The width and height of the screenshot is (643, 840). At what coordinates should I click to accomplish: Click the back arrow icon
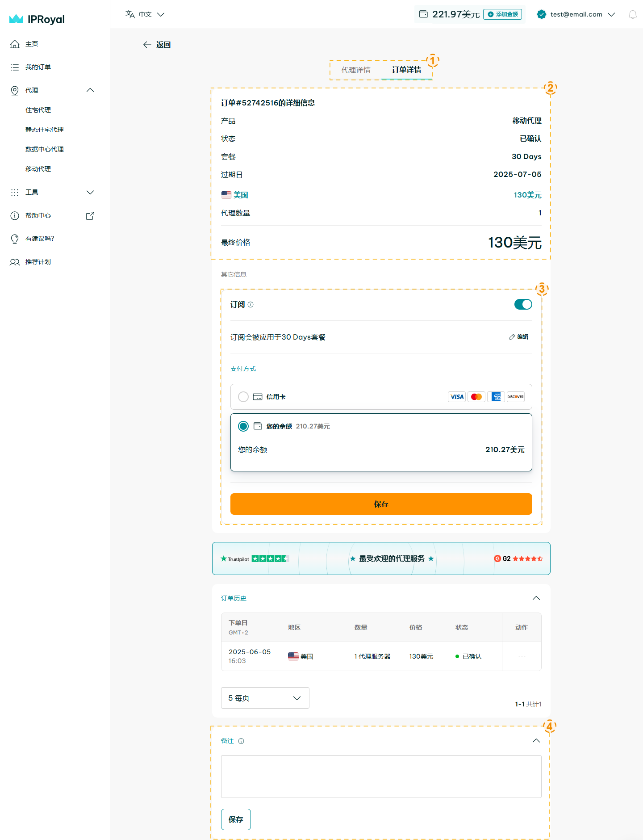[x=147, y=45]
